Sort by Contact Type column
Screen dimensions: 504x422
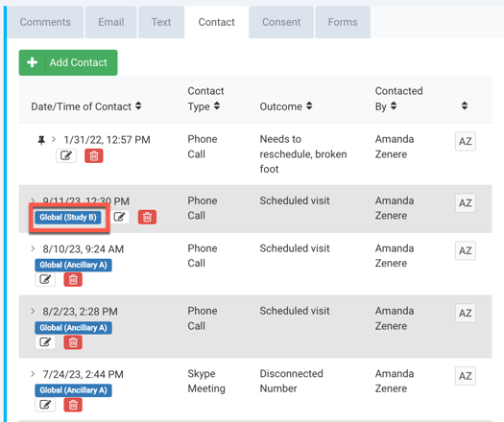(217, 106)
